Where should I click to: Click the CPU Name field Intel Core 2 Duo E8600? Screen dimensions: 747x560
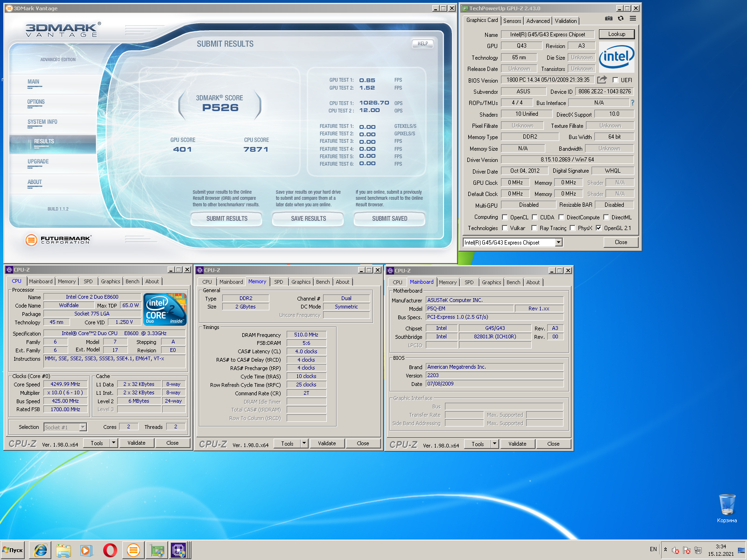[x=92, y=297]
